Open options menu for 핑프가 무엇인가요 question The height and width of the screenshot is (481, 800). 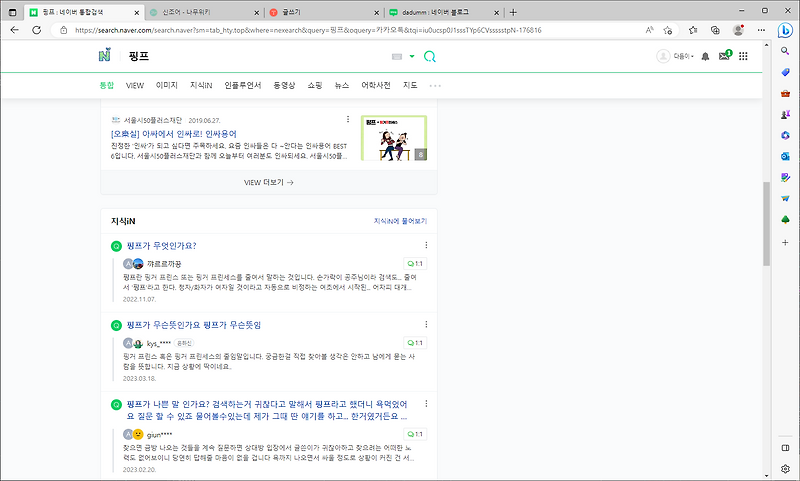coord(426,245)
